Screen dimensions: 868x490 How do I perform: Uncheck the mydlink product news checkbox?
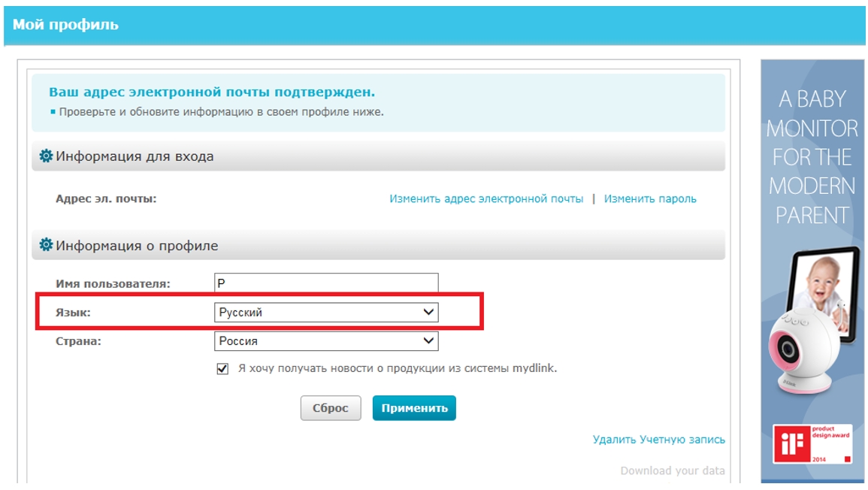point(222,369)
